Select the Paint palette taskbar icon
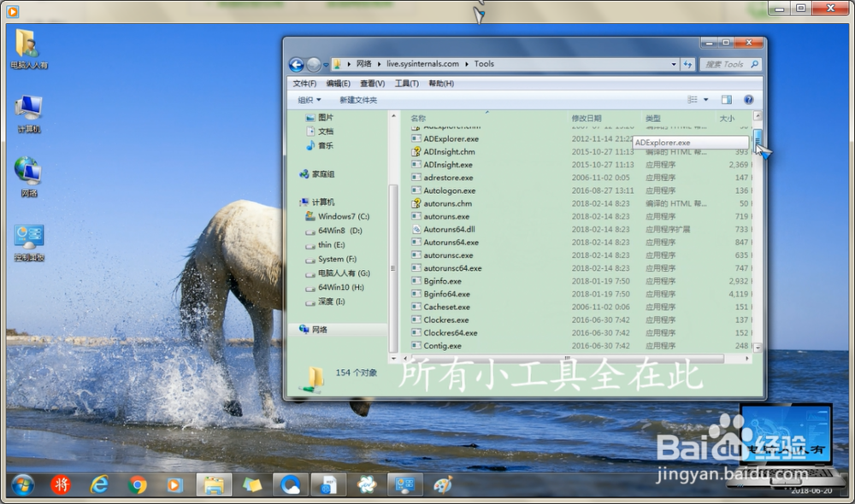 click(443, 484)
